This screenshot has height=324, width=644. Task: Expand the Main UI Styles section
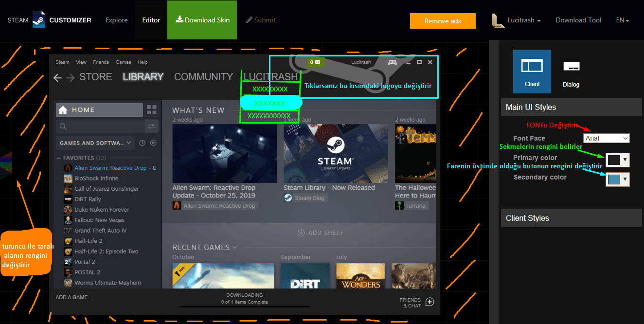tap(572, 107)
